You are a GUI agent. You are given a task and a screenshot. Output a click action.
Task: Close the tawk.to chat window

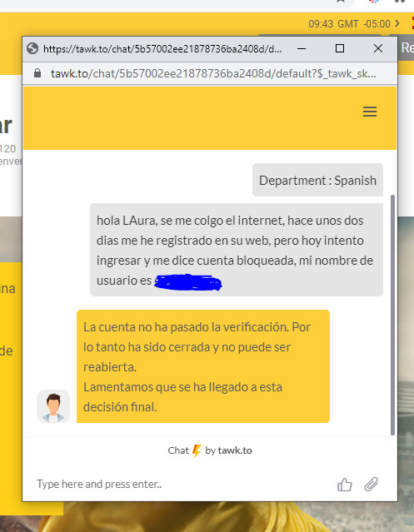[x=378, y=48]
